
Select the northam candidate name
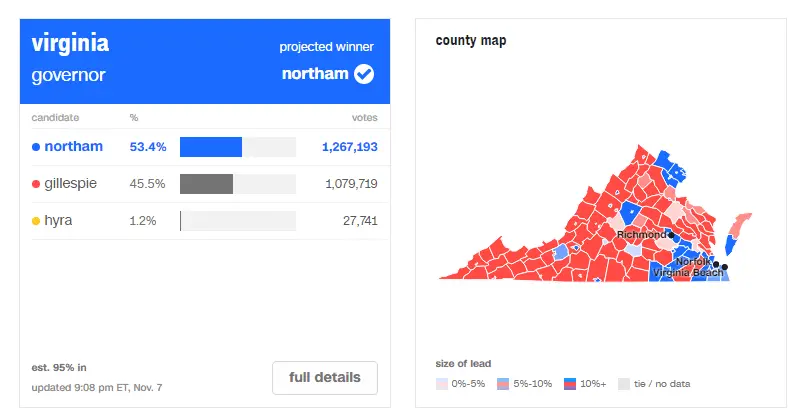(x=73, y=147)
